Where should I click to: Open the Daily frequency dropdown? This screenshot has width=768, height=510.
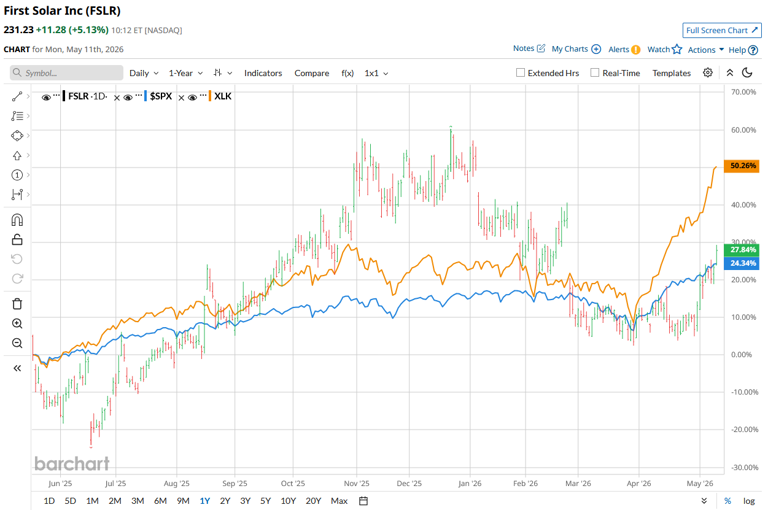(144, 73)
